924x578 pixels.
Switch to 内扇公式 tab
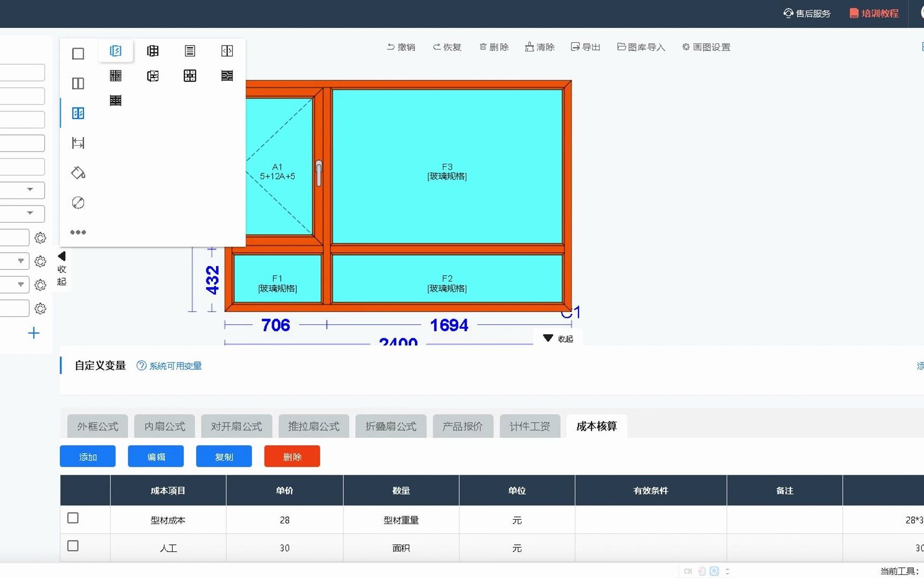165,427
